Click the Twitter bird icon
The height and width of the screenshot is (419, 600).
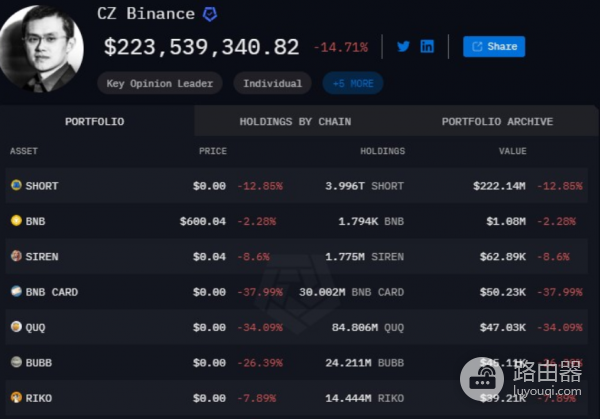pyautogui.click(x=403, y=46)
